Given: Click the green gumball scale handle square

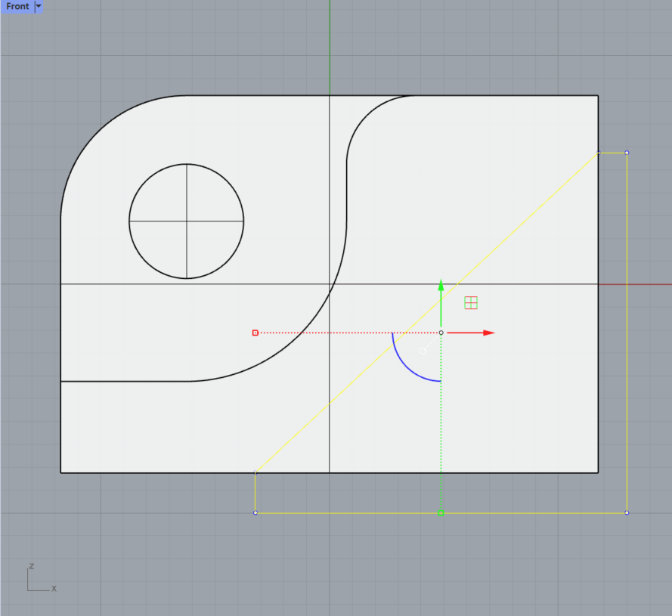Looking at the screenshot, I should (441, 512).
